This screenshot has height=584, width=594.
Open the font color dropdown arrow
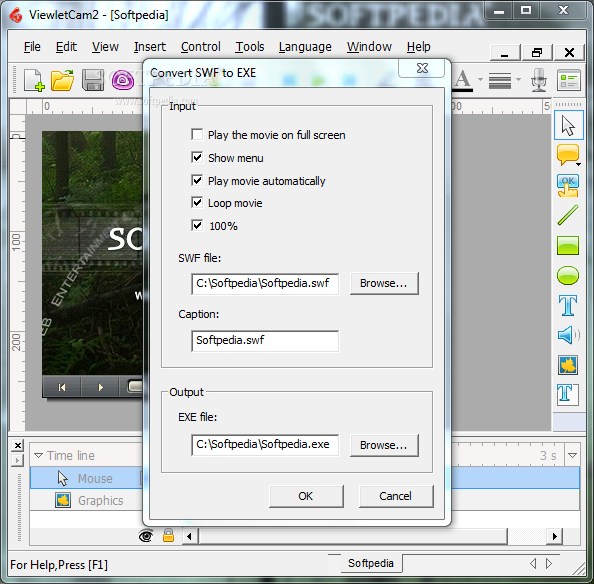pyautogui.click(x=480, y=80)
